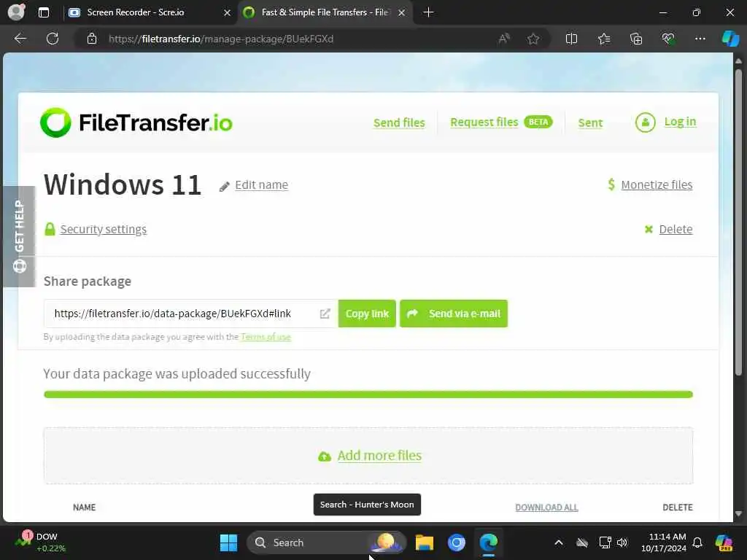The image size is (747, 560).
Task: Click the Log in link
Action: point(681,122)
